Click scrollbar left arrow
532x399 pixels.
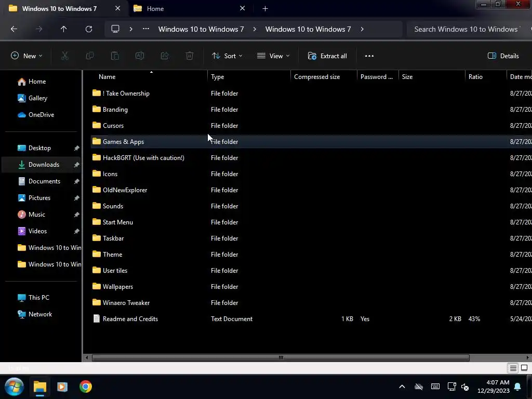click(x=87, y=357)
